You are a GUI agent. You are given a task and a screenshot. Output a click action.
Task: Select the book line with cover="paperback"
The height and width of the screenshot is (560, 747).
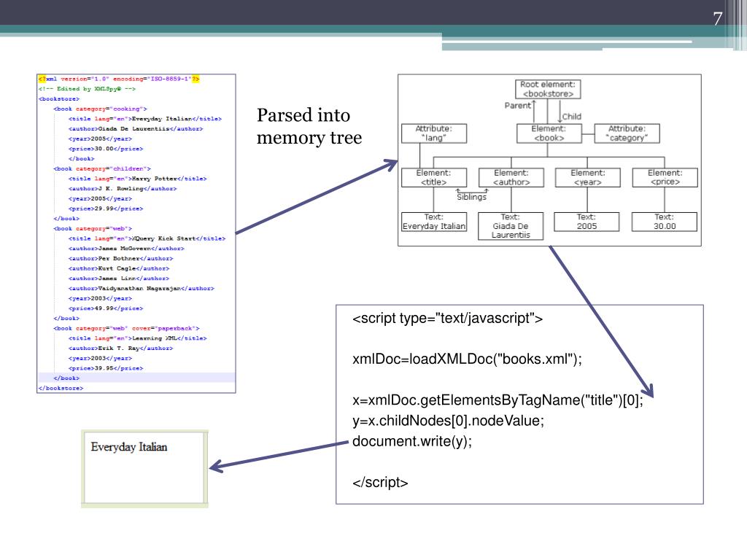point(126,329)
